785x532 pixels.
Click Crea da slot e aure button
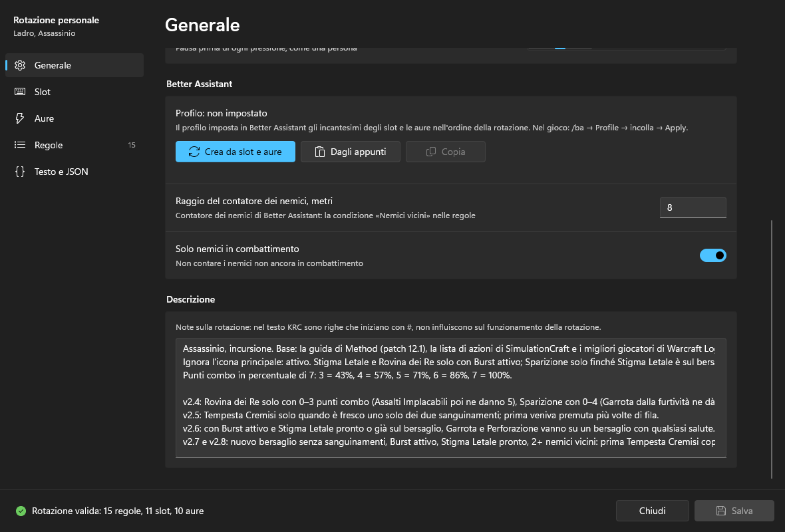(235, 152)
